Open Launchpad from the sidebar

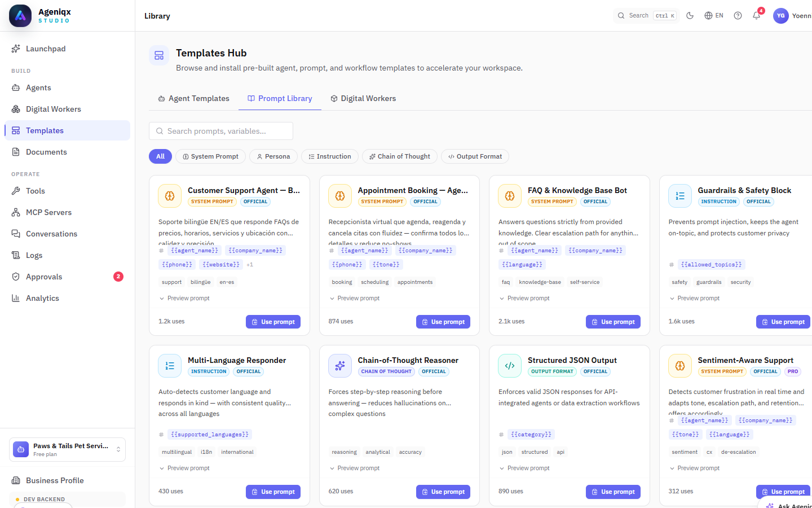[x=67, y=49]
